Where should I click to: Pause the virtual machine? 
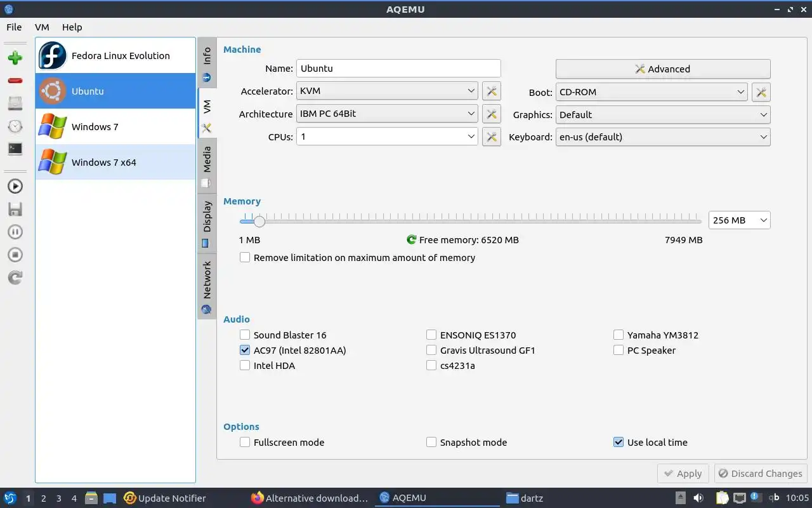15,232
